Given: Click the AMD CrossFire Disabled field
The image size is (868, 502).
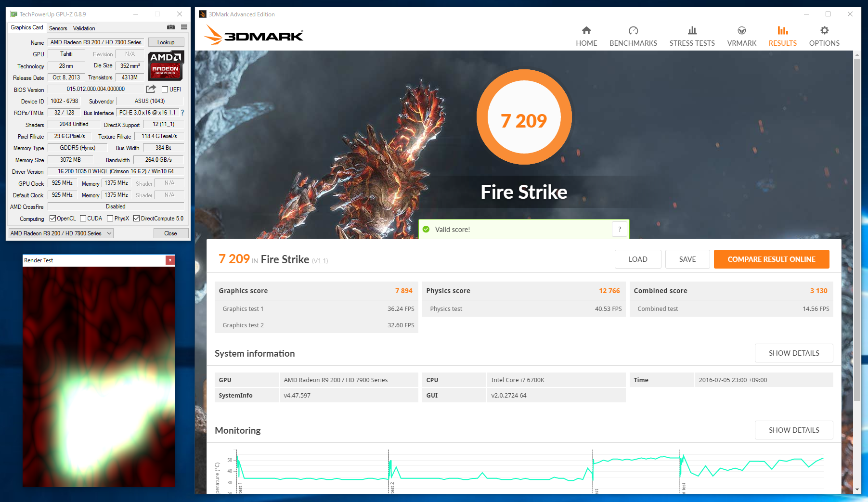Looking at the screenshot, I should point(116,206).
